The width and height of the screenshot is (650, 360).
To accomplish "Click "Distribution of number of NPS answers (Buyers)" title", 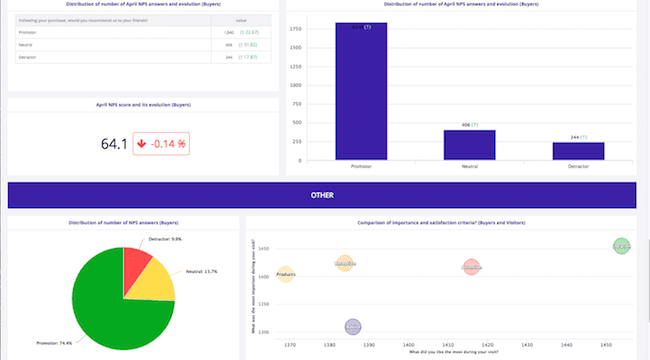I will coord(124,223).
